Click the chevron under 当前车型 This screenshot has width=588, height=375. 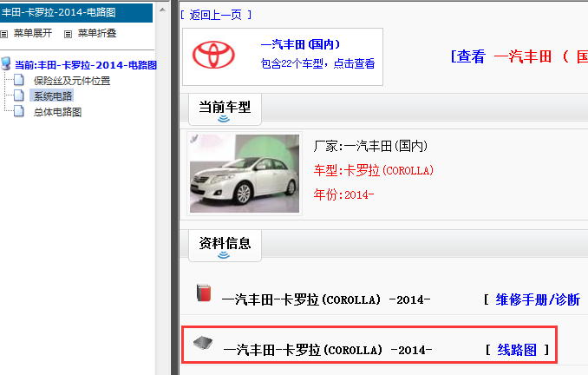[224, 119]
